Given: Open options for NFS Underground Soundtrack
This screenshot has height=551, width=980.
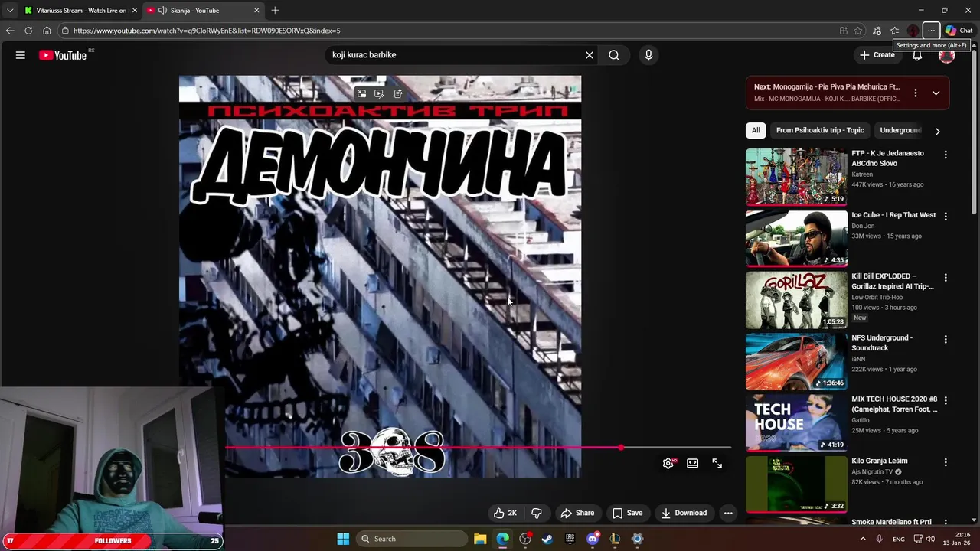Looking at the screenshot, I should [946, 339].
